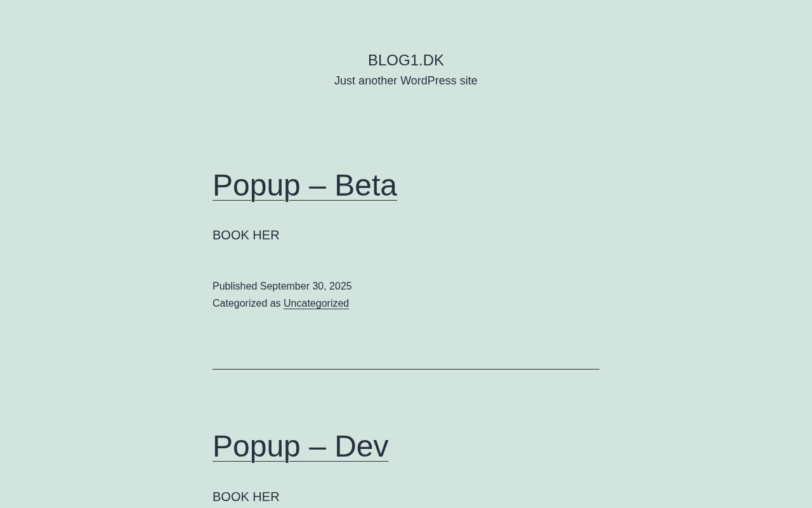812x508 pixels.
Task: Open the BLOG1.DK site title link
Action: (x=406, y=60)
